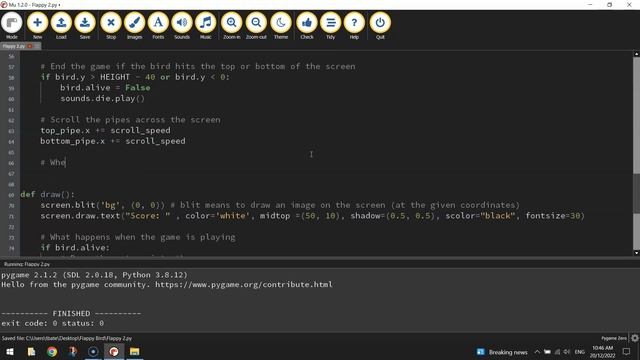
Task: Quit the Mu editor
Action: 380,26
